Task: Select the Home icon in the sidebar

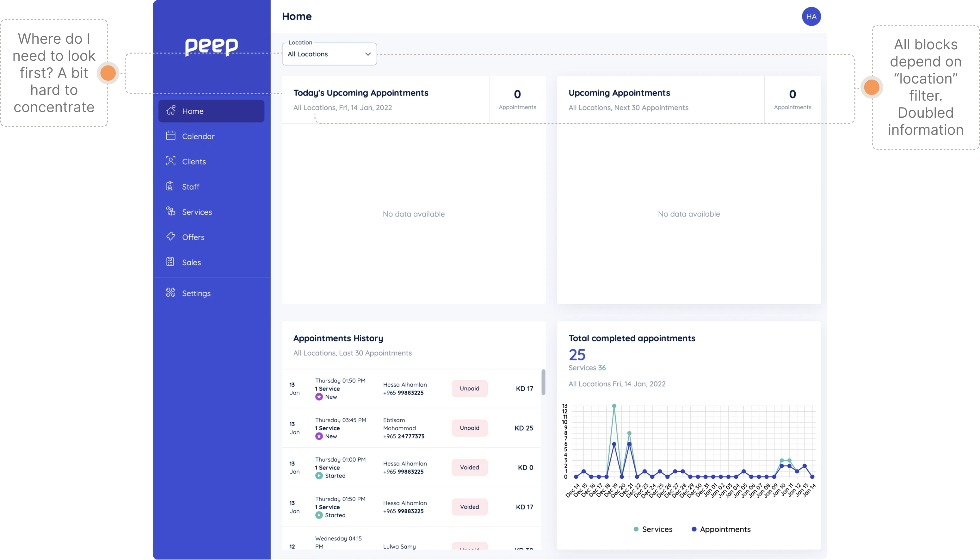Action: (x=171, y=111)
